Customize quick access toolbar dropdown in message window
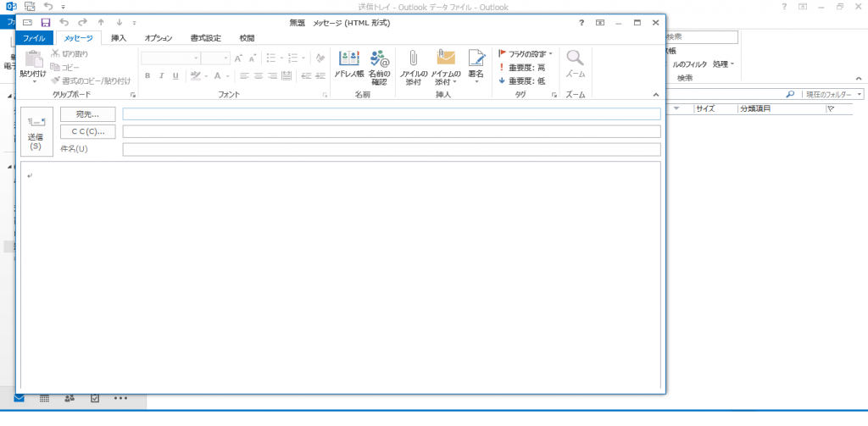The image size is (868, 426). (x=135, y=23)
